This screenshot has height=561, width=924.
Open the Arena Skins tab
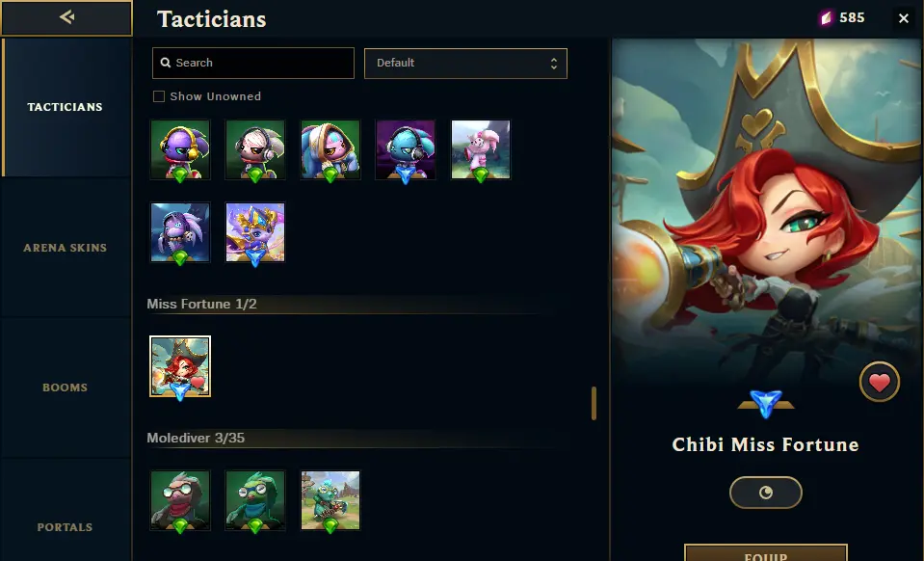tap(66, 248)
